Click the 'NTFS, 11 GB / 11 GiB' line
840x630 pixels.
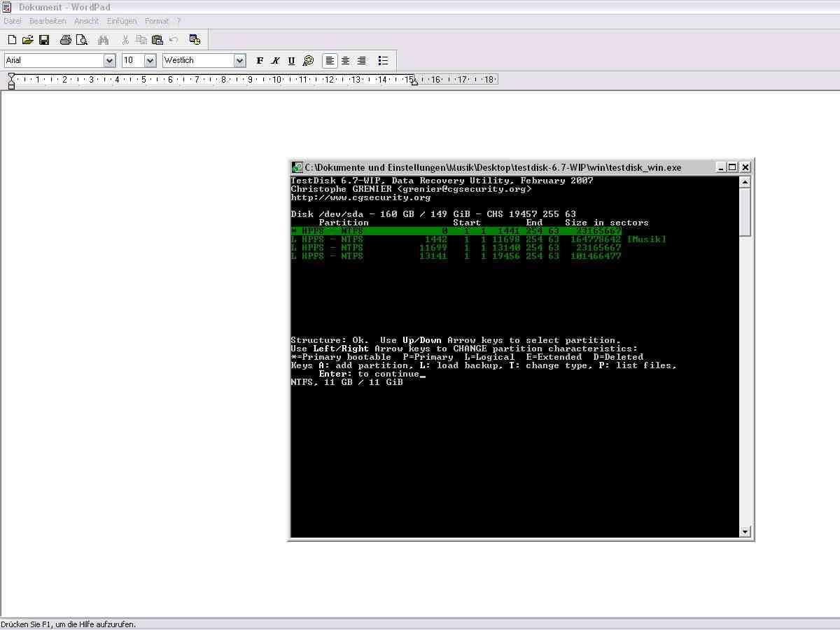click(346, 382)
